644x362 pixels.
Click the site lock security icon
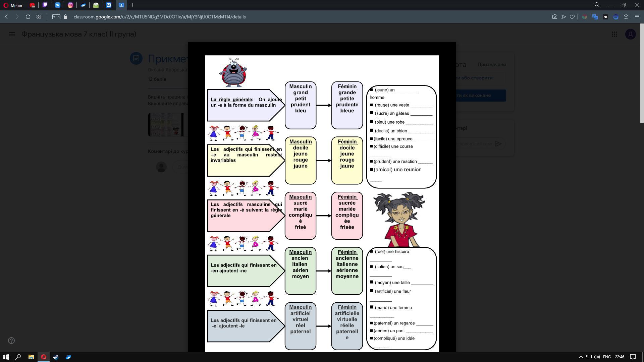click(x=65, y=17)
